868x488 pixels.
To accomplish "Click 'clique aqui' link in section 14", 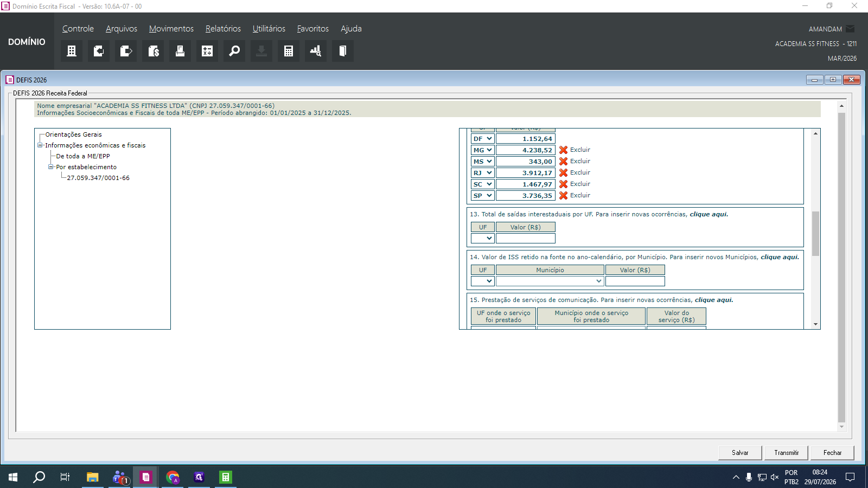I will pos(780,257).
